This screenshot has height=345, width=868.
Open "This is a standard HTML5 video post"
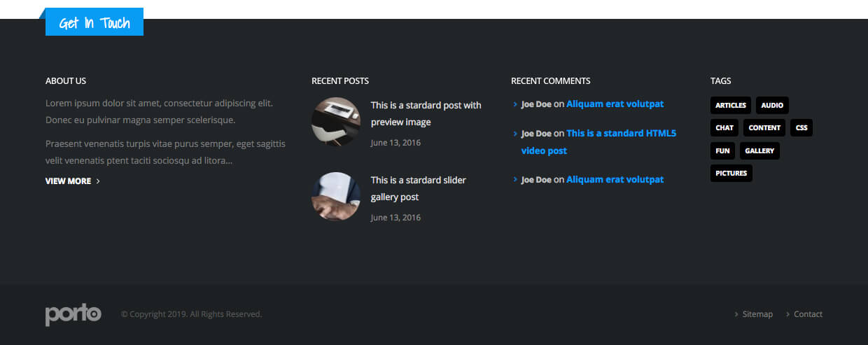(x=621, y=133)
